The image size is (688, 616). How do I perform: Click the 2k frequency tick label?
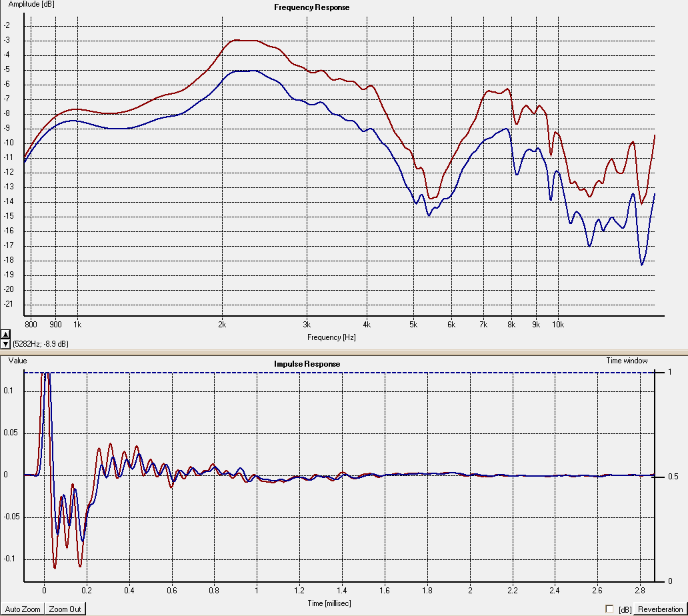click(222, 325)
